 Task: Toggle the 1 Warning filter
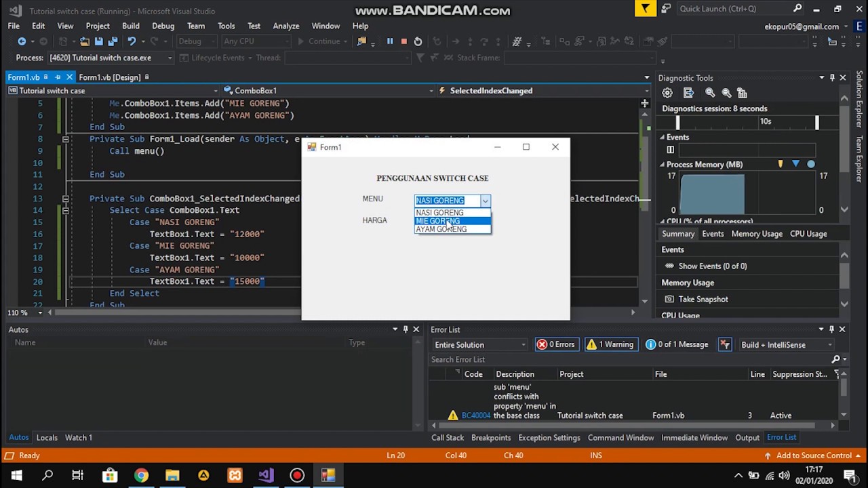pos(610,344)
